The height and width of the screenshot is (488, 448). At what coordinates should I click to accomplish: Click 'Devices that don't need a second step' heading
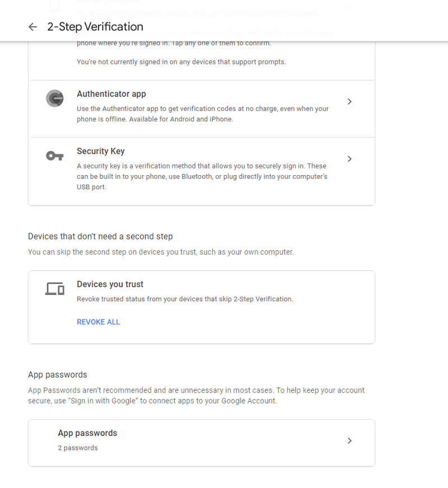(100, 237)
